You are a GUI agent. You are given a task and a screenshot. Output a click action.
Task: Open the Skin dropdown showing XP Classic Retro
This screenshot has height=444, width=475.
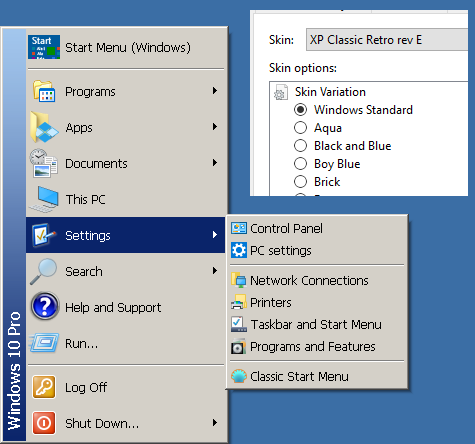(x=387, y=40)
